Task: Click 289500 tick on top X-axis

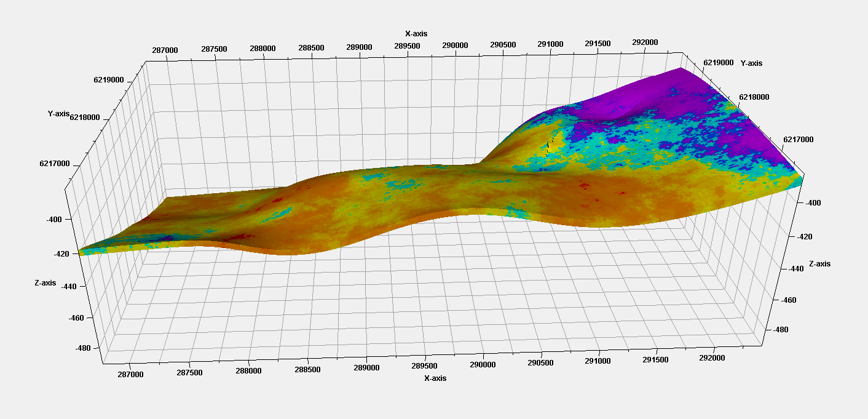Action: point(407,46)
